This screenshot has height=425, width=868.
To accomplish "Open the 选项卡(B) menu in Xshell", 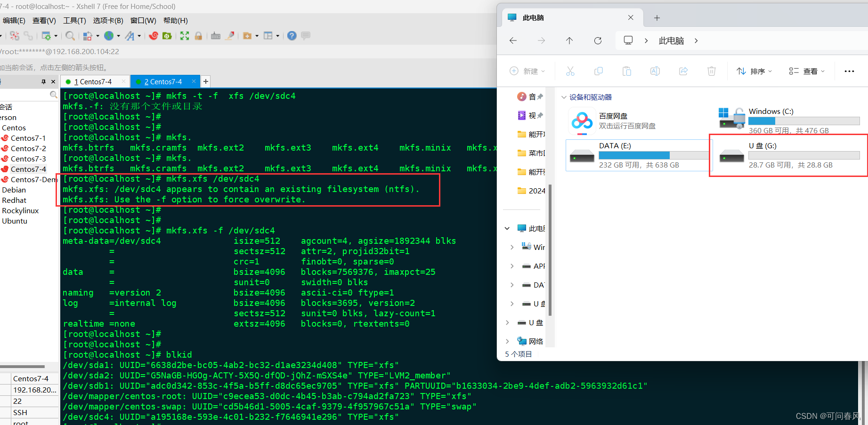I will [108, 20].
